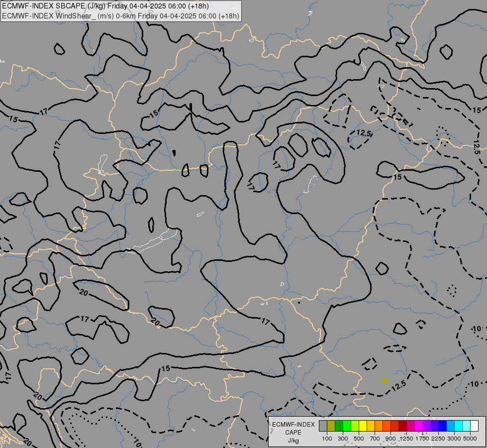Click the 3000 label on the legend
This screenshot has height=448, width=487.
[x=454, y=439]
